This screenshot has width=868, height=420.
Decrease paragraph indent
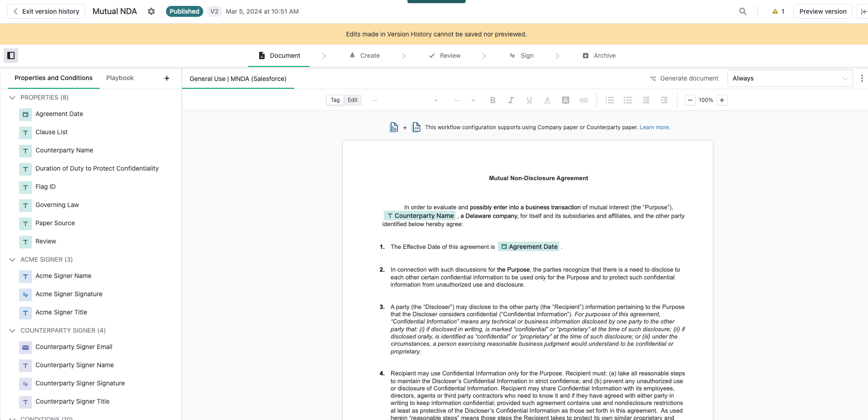(x=646, y=100)
